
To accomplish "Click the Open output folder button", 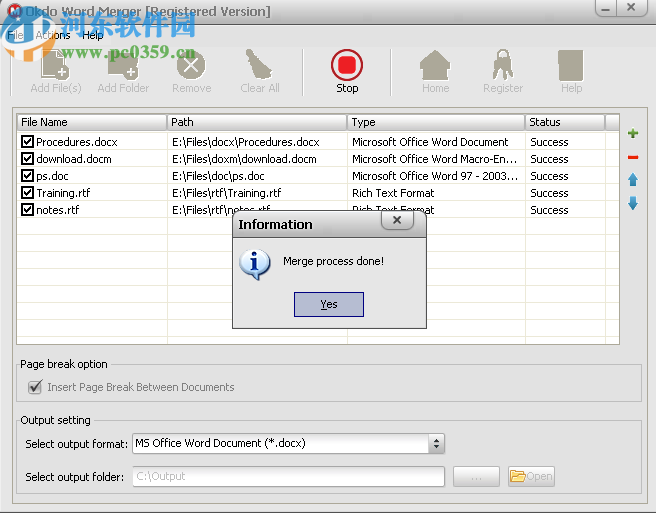I will click(x=531, y=476).
